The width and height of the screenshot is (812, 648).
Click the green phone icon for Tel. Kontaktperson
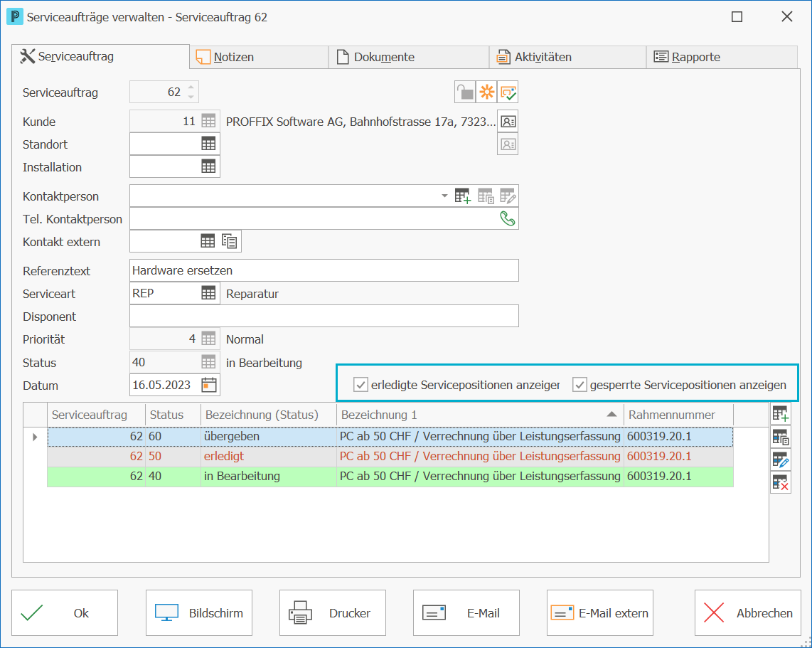pos(508,219)
